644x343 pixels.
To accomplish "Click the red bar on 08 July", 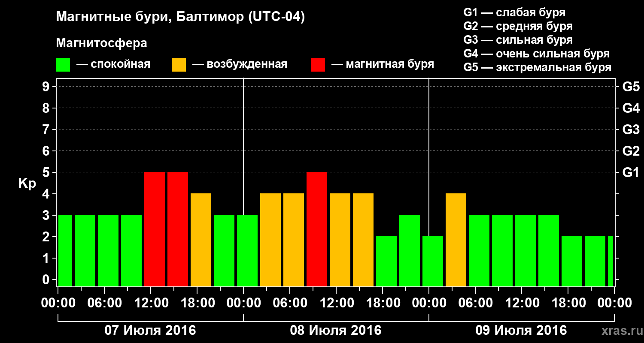I will [317, 229].
